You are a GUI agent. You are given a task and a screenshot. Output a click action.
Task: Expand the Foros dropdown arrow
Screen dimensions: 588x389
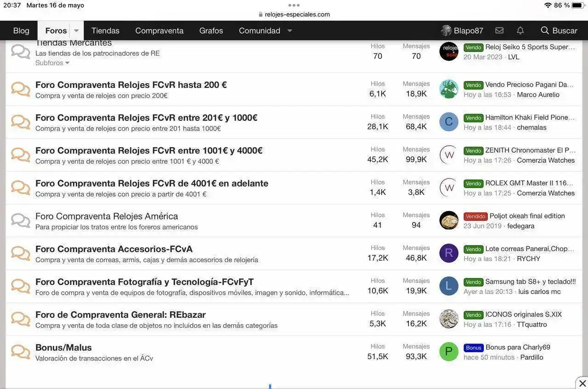[76, 30]
